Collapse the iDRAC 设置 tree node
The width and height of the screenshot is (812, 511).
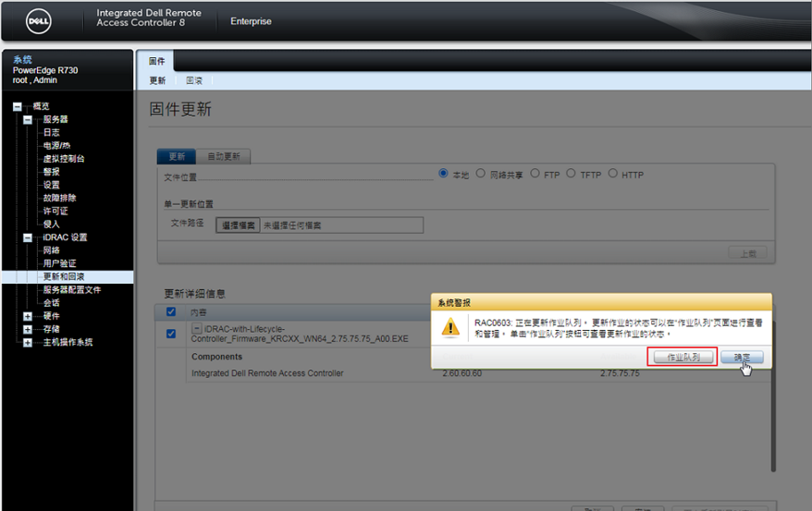pyautogui.click(x=28, y=237)
